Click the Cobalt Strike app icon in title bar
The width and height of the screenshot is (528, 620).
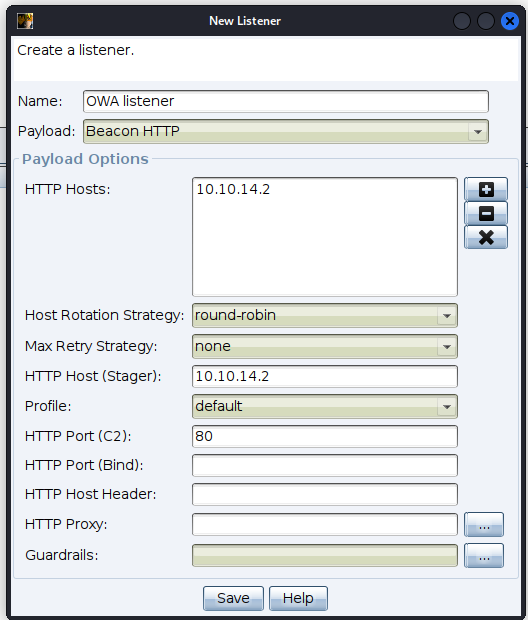point(25,21)
